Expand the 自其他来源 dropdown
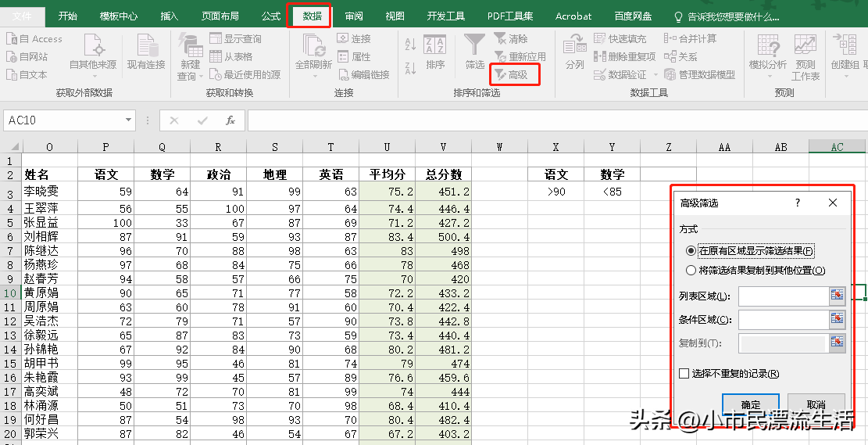 click(93, 76)
